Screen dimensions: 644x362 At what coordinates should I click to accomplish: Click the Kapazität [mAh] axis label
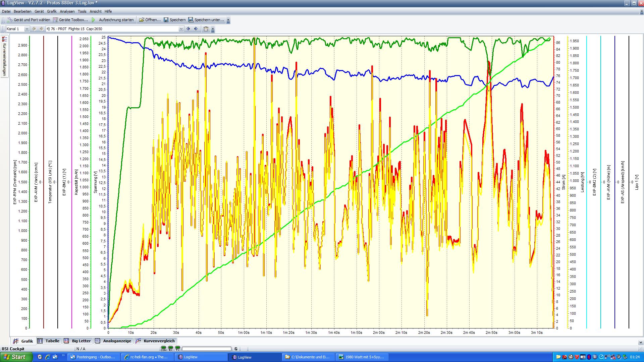pos(76,182)
